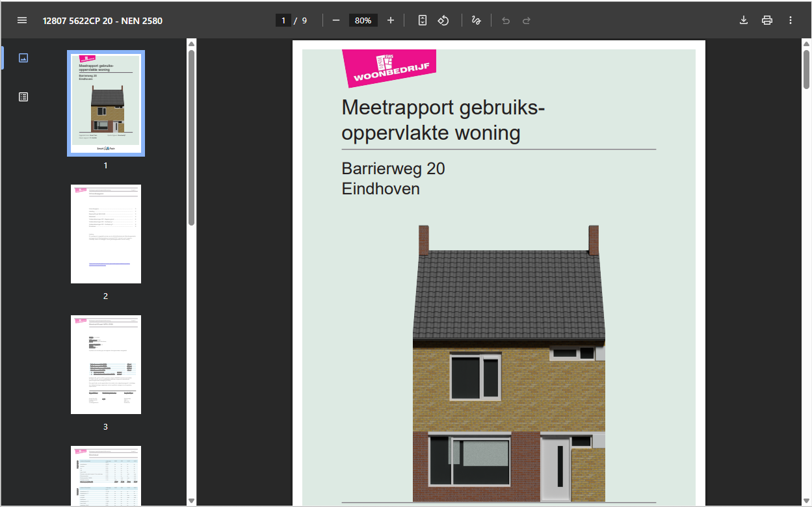Open the print dialog icon
This screenshot has width=812, height=507.
(x=767, y=20)
